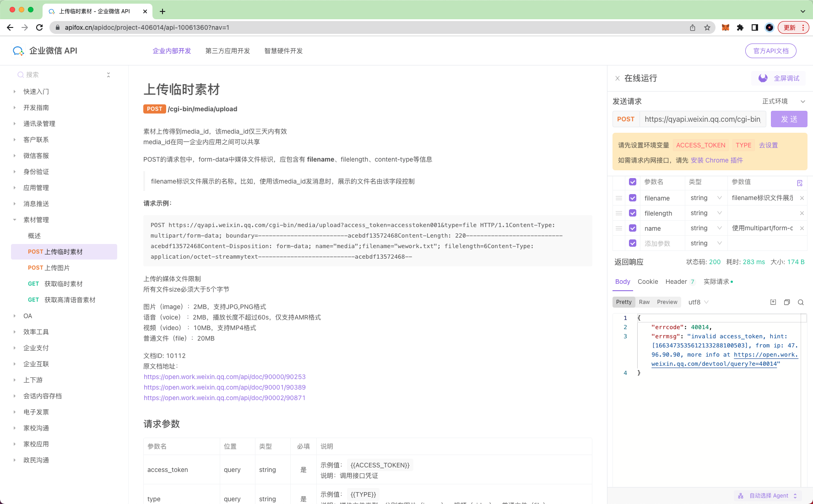The image size is (813, 504).
Task: Click drag handle of filename row
Action: point(619,198)
